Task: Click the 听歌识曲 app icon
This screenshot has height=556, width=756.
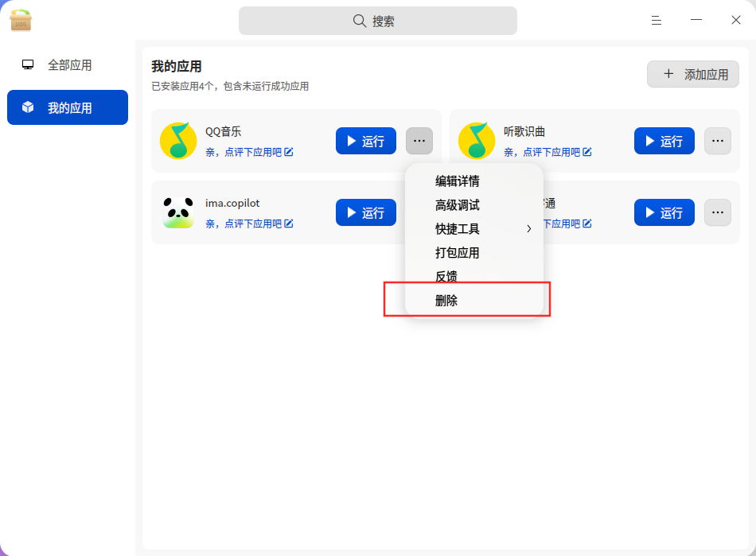Action: pyautogui.click(x=477, y=141)
